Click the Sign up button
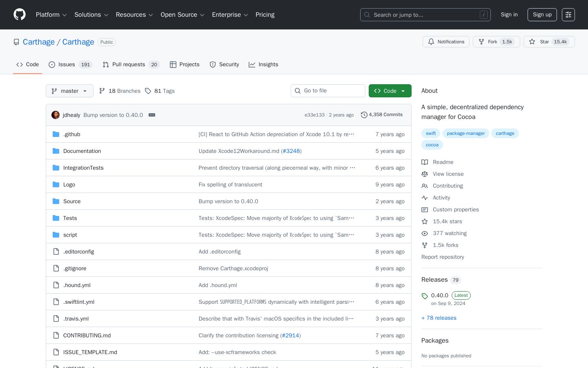This screenshot has height=368, width=588. tap(542, 15)
